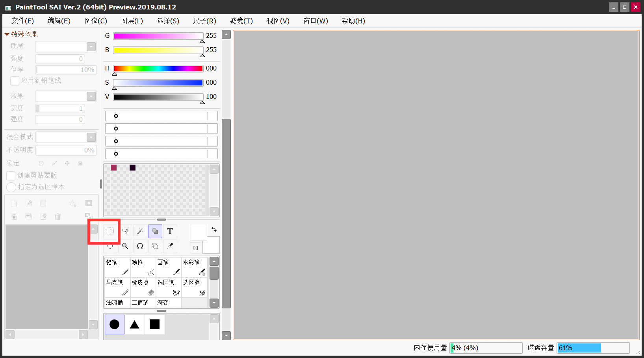
Task: Click the clear layer eraser icon
Action: point(43,216)
